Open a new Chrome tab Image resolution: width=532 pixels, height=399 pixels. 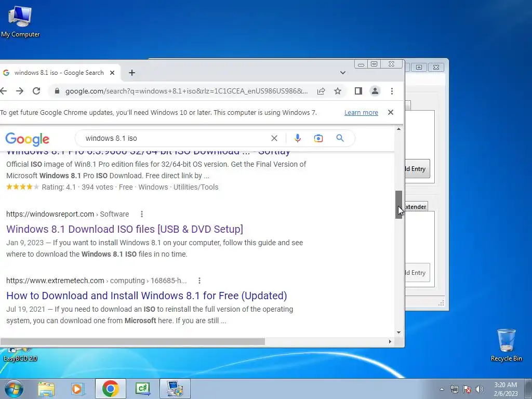[132, 73]
